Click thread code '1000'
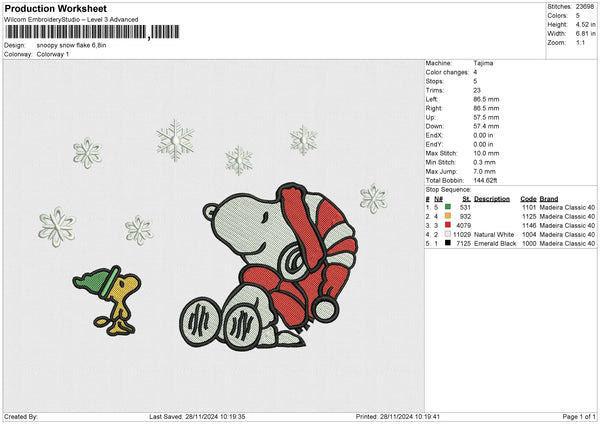The image size is (600, 424). (x=529, y=243)
